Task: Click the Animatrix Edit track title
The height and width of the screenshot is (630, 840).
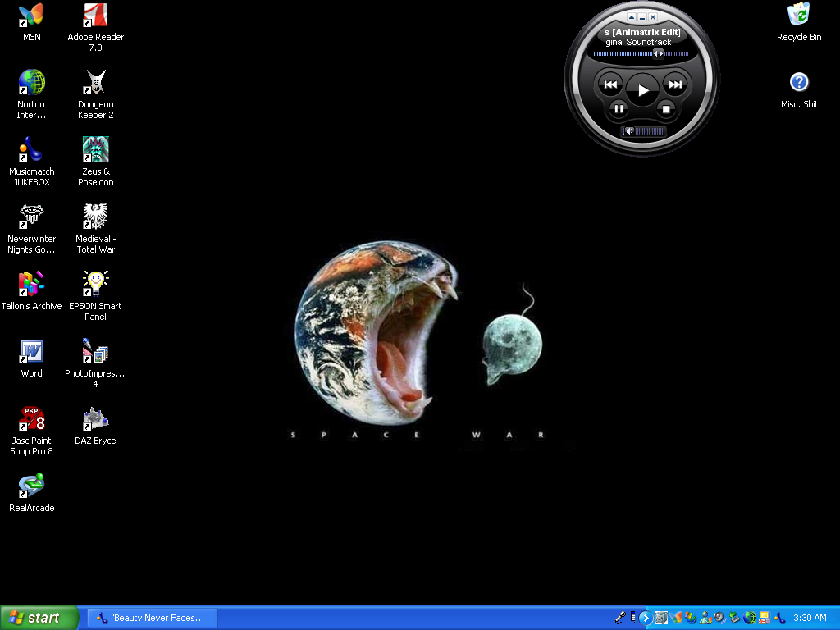Action: pyautogui.click(x=641, y=32)
